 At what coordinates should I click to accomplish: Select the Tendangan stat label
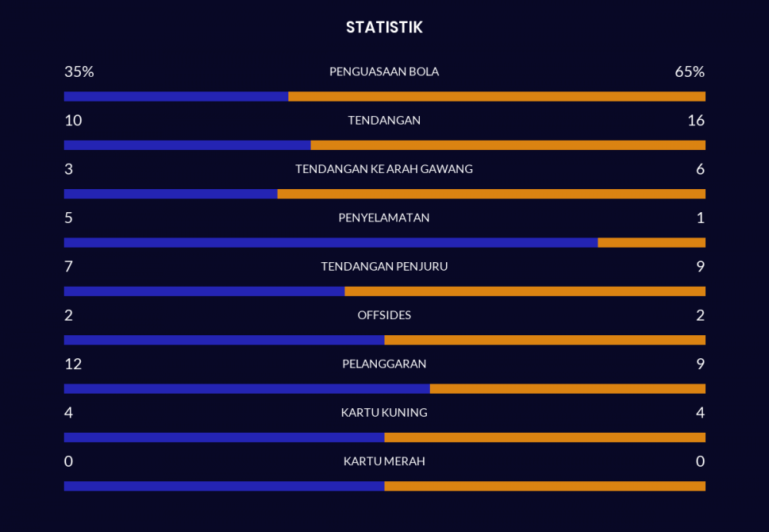(x=384, y=121)
